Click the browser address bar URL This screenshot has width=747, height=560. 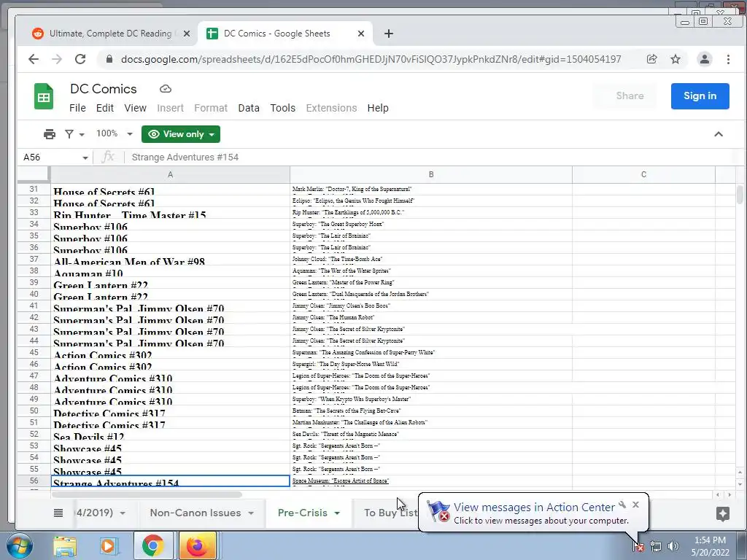coord(371,59)
